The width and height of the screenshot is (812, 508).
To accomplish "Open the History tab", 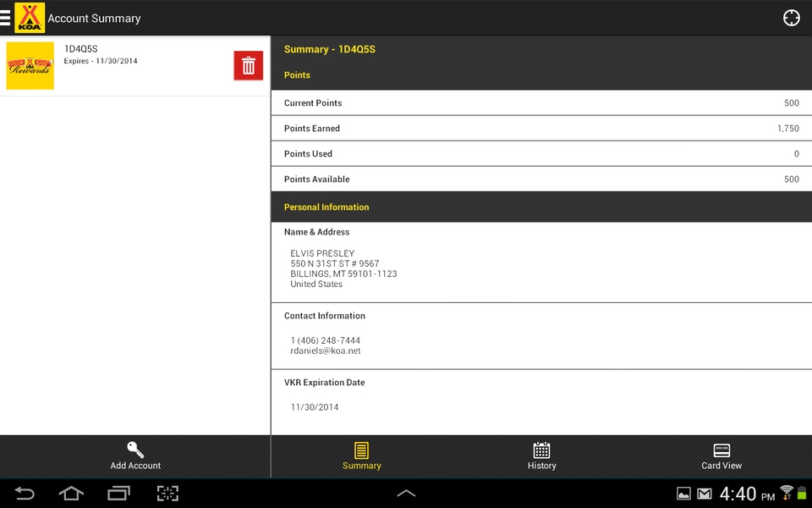I will [541, 456].
